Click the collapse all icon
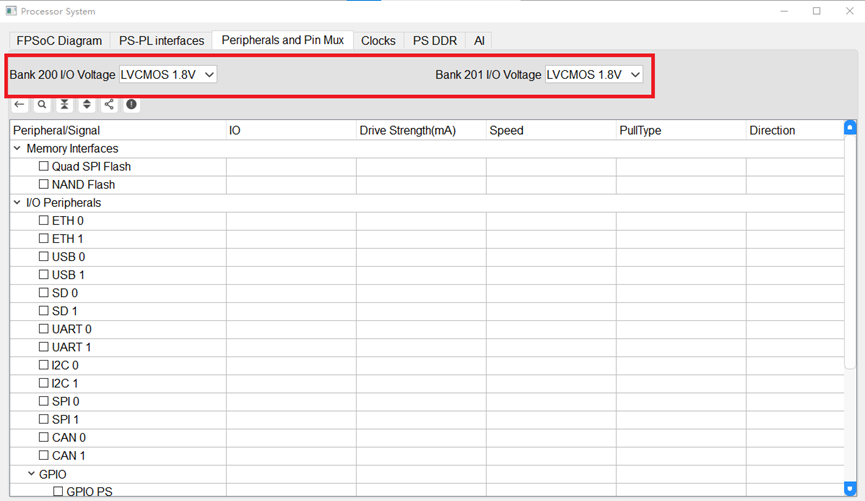This screenshot has height=501, width=865. (65, 104)
